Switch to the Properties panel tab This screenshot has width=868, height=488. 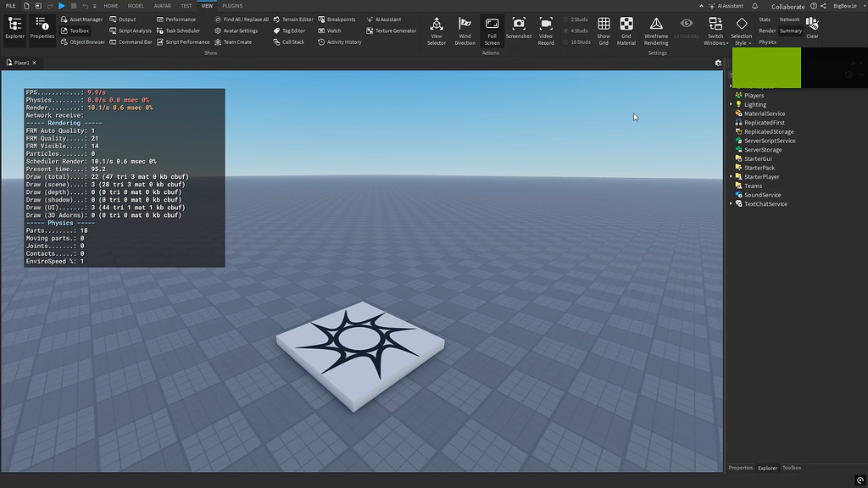tap(739, 467)
